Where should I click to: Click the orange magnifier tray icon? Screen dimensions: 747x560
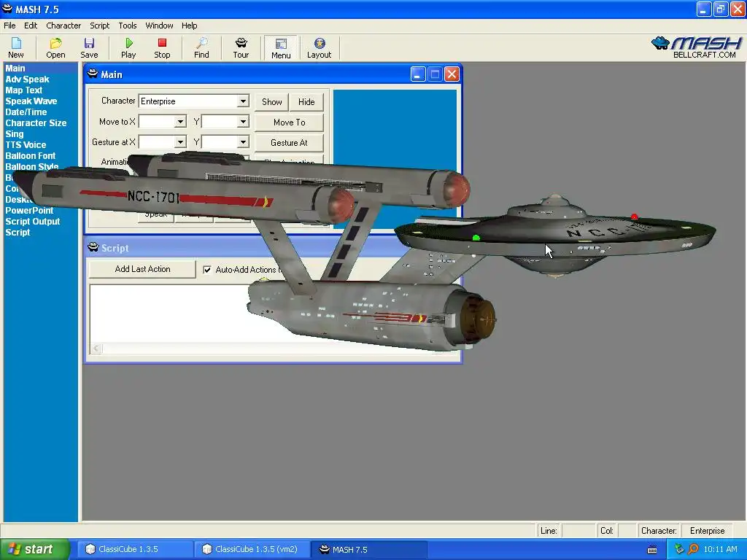pyautogui.click(x=693, y=549)
